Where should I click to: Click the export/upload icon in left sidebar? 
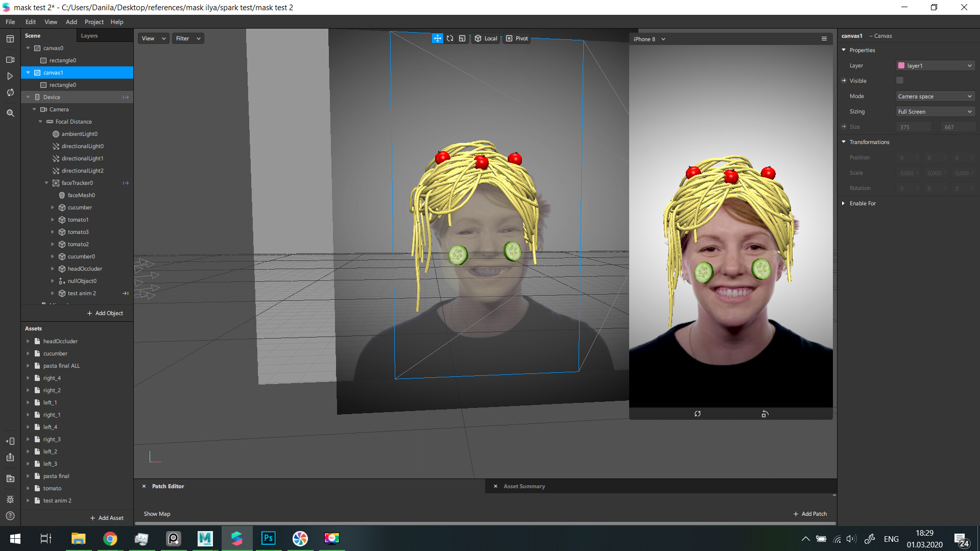(x=10, y=457)
